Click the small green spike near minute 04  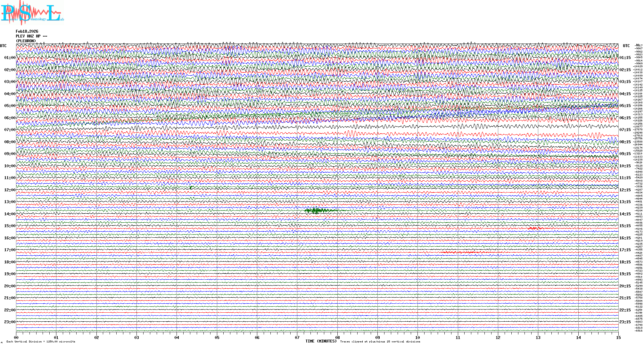point(191,187)
